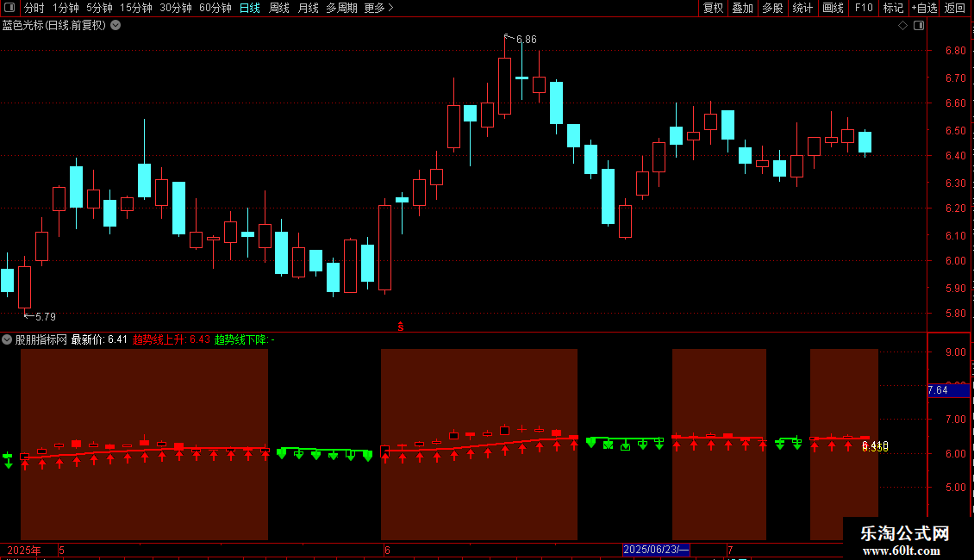
Task: Open 多周期 multi-period view
Action: (341, 8)
